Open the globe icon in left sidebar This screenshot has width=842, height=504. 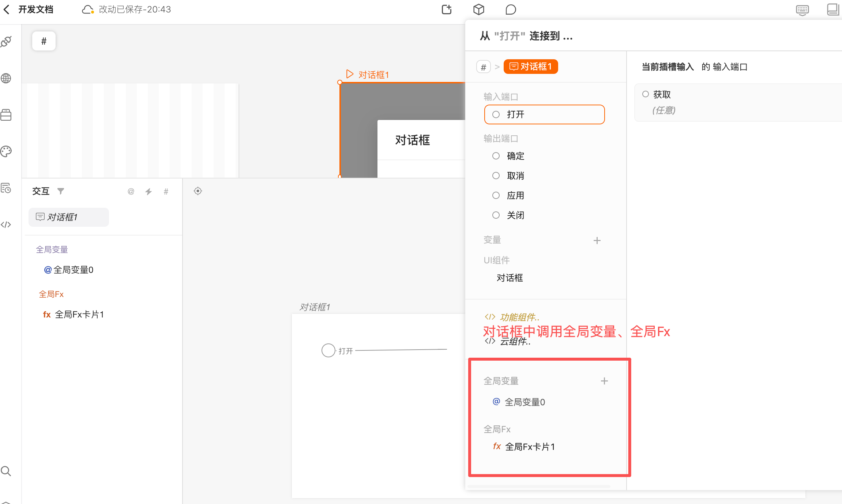[6, 78]
